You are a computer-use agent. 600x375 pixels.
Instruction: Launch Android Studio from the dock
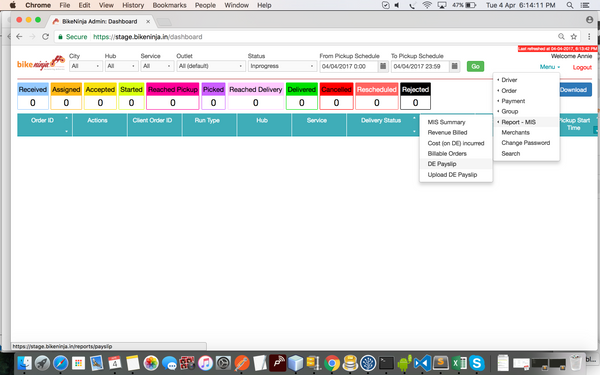click(x=404, y=363)
